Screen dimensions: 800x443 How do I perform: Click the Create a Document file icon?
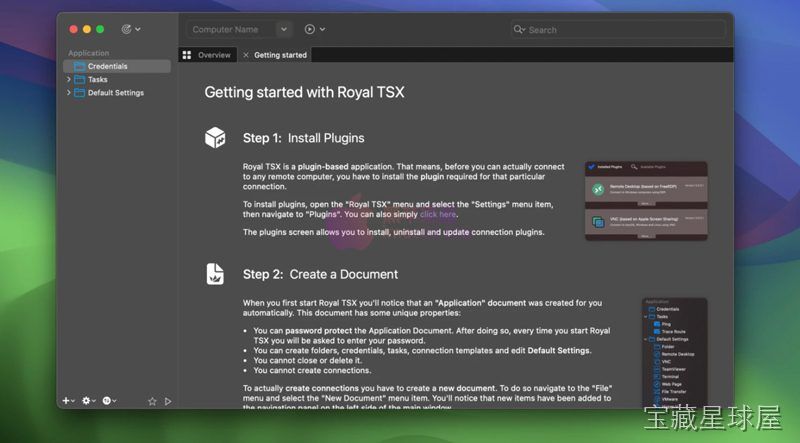coord(215,274)
